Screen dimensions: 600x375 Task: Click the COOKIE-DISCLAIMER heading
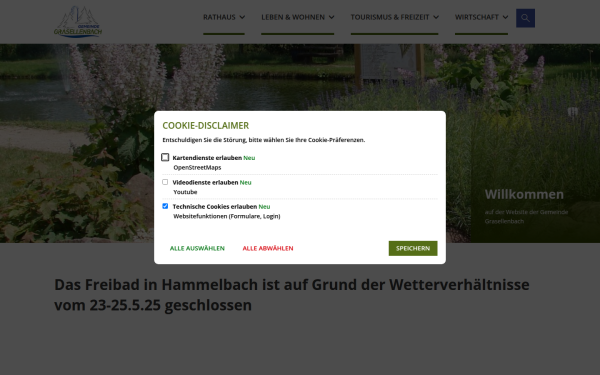[x=205, y=126]
